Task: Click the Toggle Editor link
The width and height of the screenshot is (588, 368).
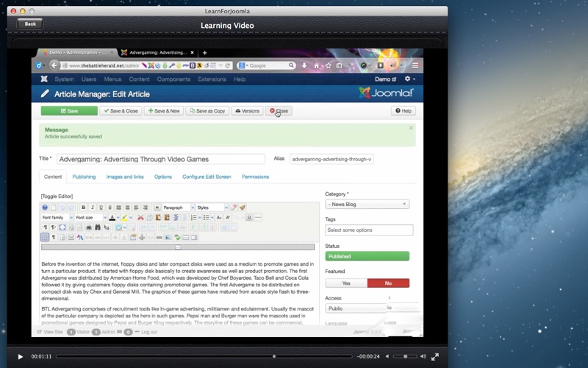Action: (57, 196)
